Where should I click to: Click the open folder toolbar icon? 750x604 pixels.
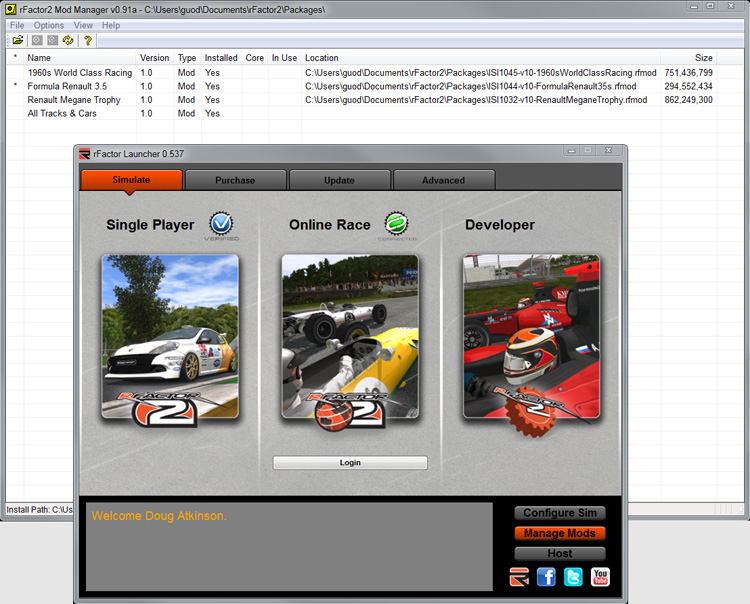(x=17, y=41)
